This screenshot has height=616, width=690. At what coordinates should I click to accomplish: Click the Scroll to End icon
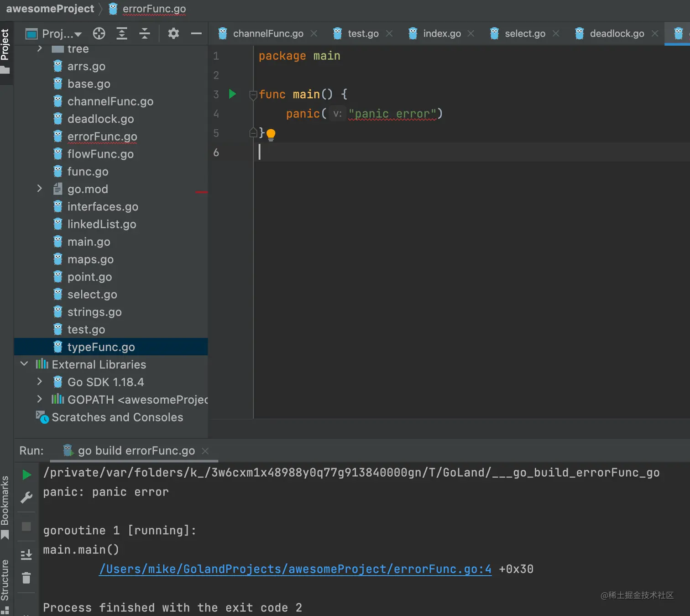[x=26, y=554]
